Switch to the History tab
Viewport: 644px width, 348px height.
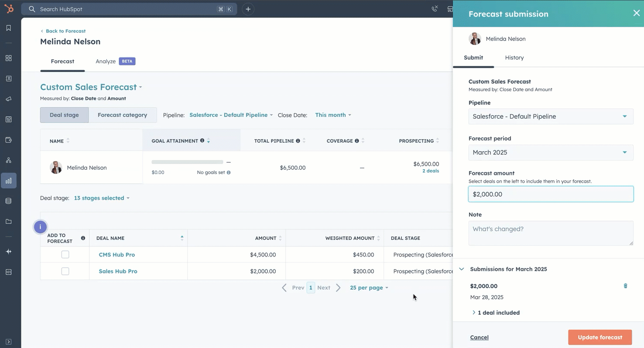click(x=514, y=58)
